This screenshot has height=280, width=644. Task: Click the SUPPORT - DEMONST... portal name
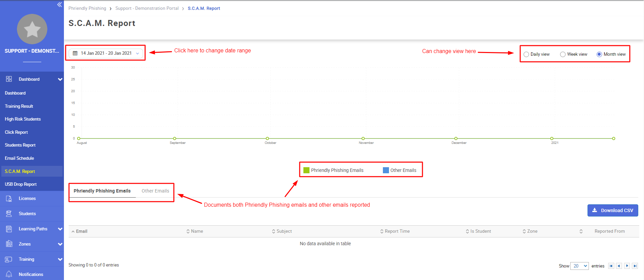point(32,51)
